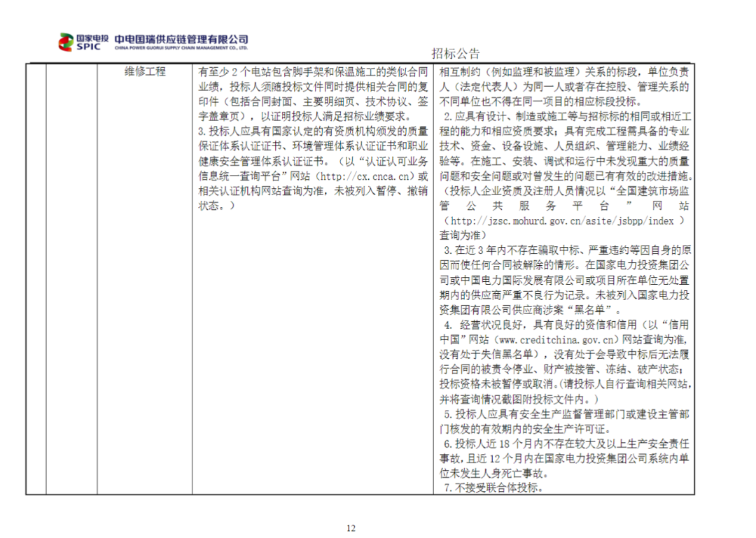This screenshot has height=538, width=756.
Task: Click the page number 12 in the footer
Action: 350,528
